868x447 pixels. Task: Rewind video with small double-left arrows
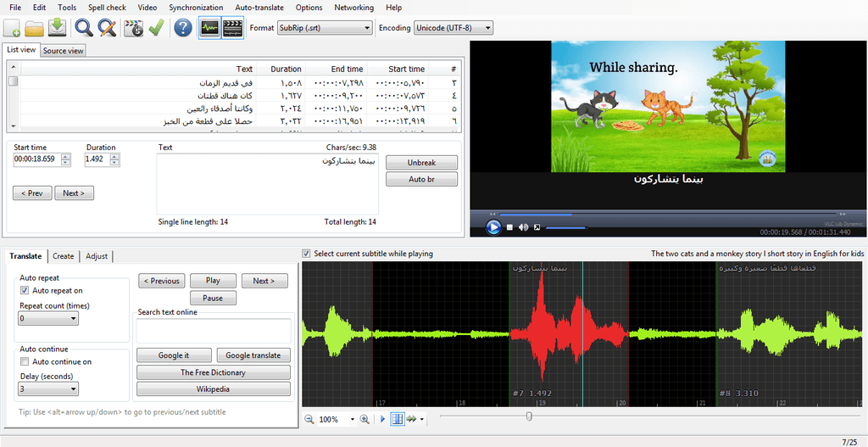pyautogui.click(x=492, y=215)
